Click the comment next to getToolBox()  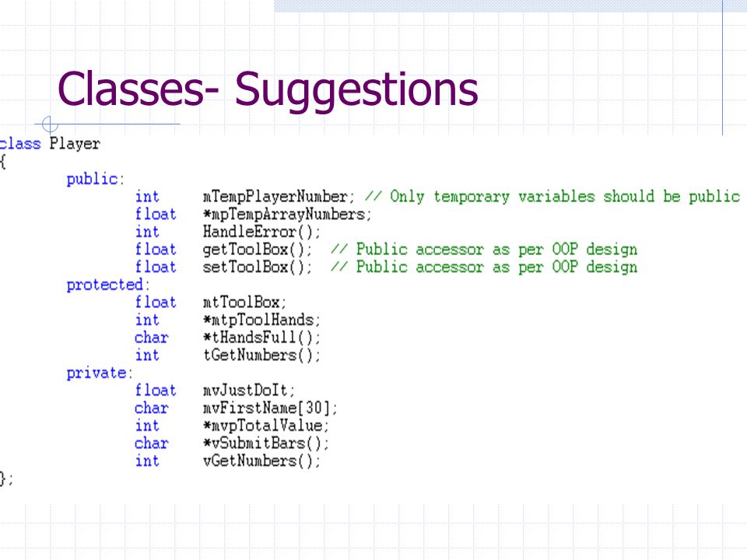(484, 250)
